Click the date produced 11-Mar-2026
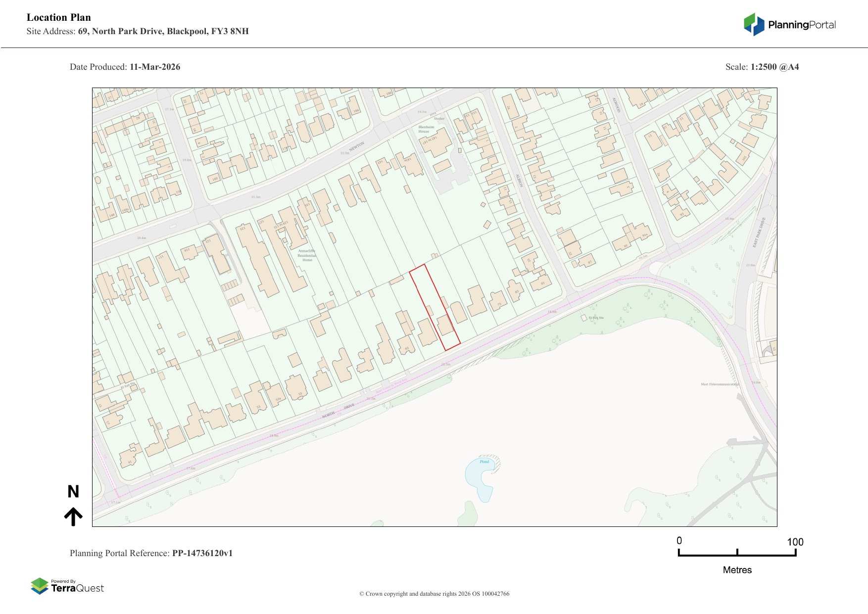The width and height of the screenshot is (868, 614). 155,67
